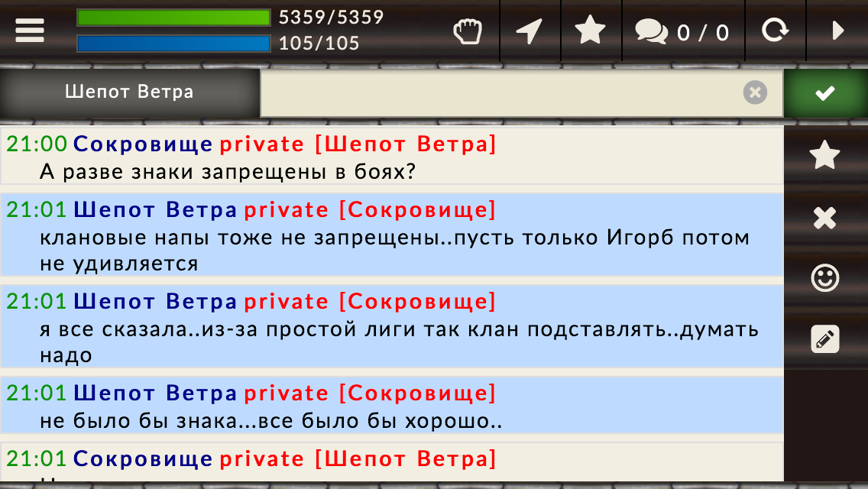868x489 pixels.
Task: Click the blue mana bar
Action: [173, 44]
